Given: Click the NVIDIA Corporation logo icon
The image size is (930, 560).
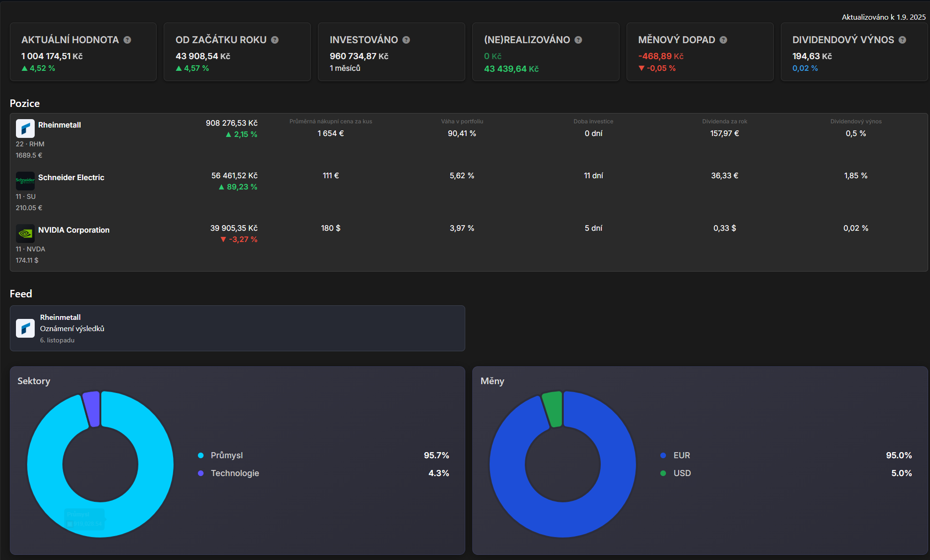Looking at the screenshot, I should [25, 233].
